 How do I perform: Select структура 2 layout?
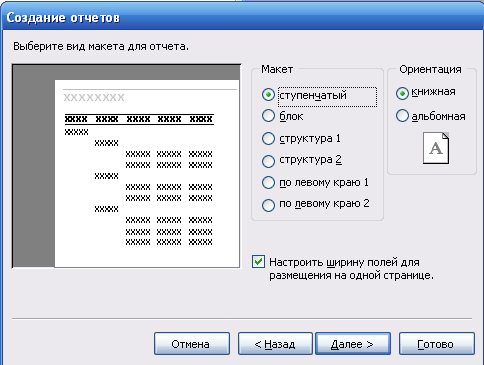click(268, 161)
